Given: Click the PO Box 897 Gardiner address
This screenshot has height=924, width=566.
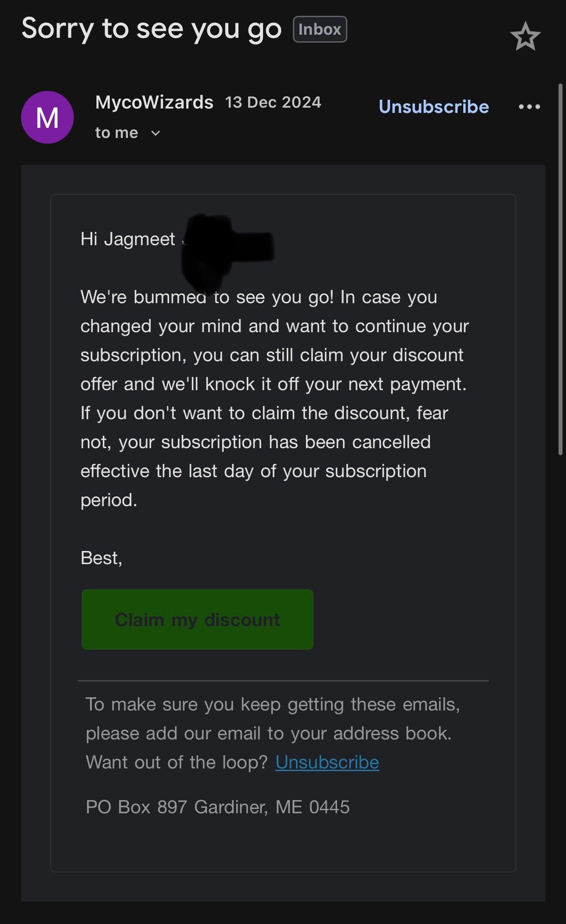Looking at the screenshot, I should click(218, 807).
